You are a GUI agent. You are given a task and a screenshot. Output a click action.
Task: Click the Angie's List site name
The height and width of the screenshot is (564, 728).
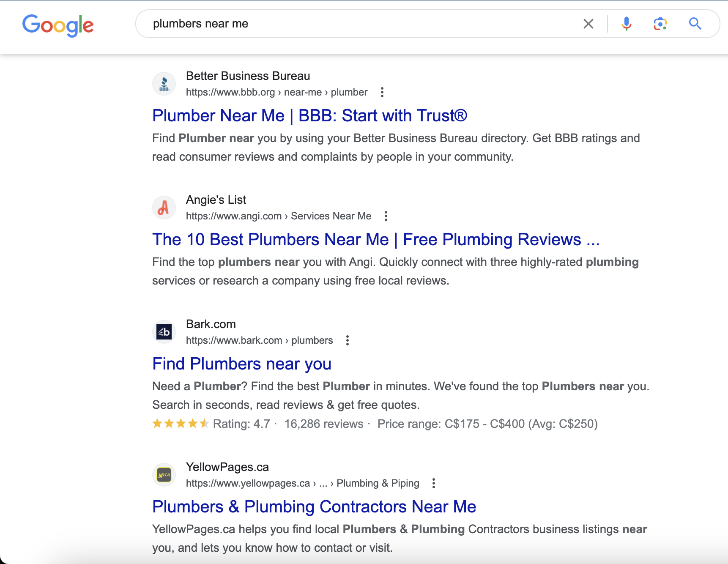pos(216,200)
